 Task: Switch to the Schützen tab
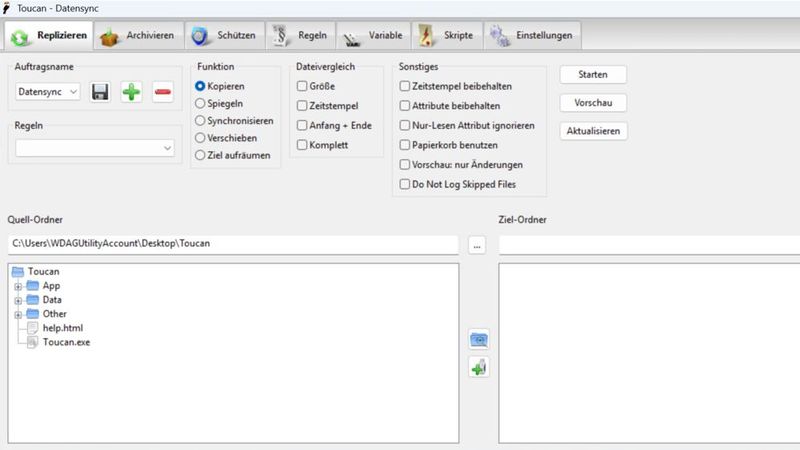pos(225,35)
